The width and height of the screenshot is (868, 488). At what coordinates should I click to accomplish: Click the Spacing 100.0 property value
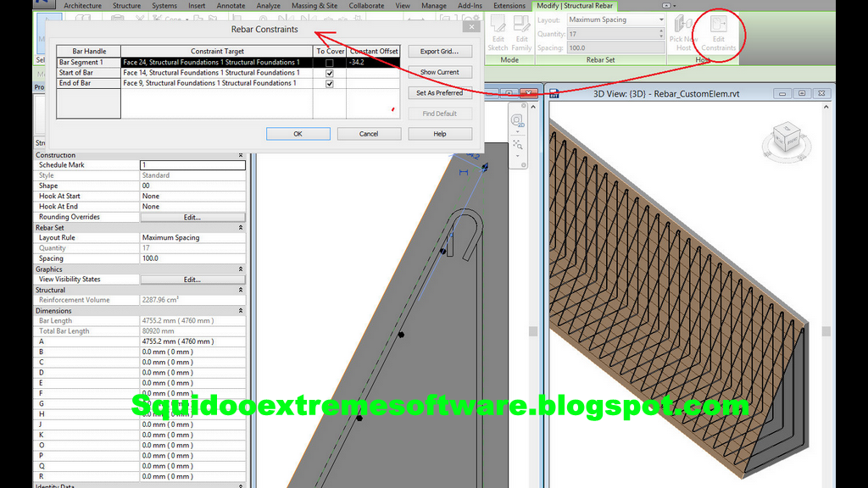192,258
